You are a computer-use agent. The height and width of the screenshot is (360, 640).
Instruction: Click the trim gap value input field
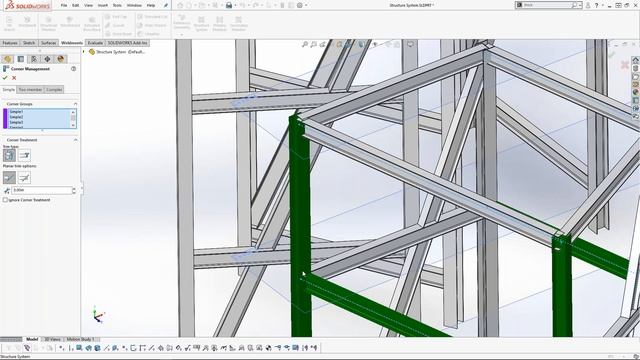tap(41, 190)
